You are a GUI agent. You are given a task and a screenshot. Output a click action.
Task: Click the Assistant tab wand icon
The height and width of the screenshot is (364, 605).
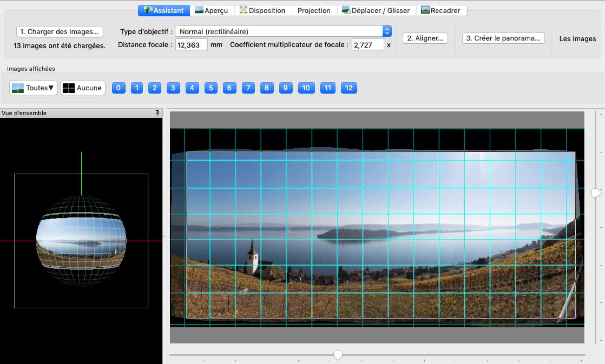point(148,10)
